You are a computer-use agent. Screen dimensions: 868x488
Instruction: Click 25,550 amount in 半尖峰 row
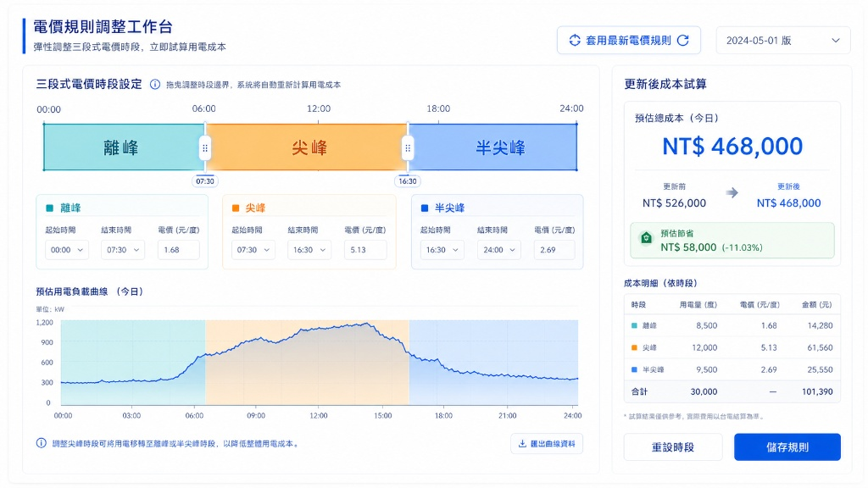point(820,369)
